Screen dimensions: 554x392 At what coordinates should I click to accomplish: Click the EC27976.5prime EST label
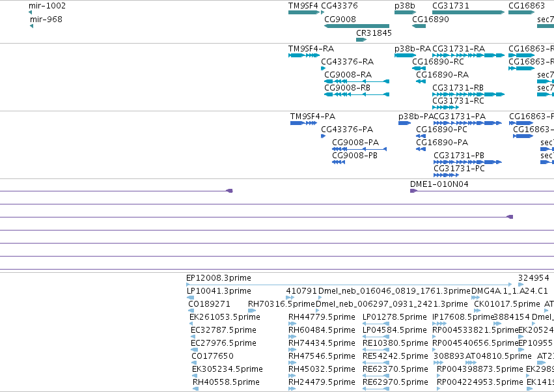pos(224,344)
